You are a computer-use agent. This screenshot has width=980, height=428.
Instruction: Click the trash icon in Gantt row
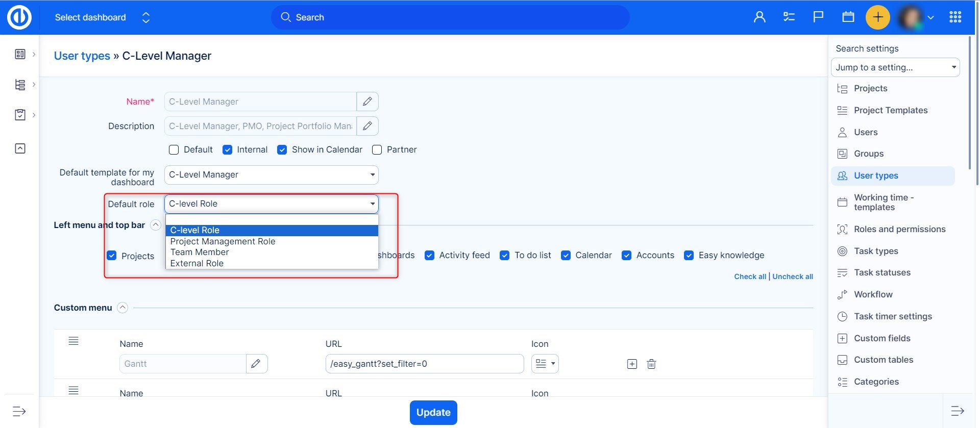pos(651,364)
